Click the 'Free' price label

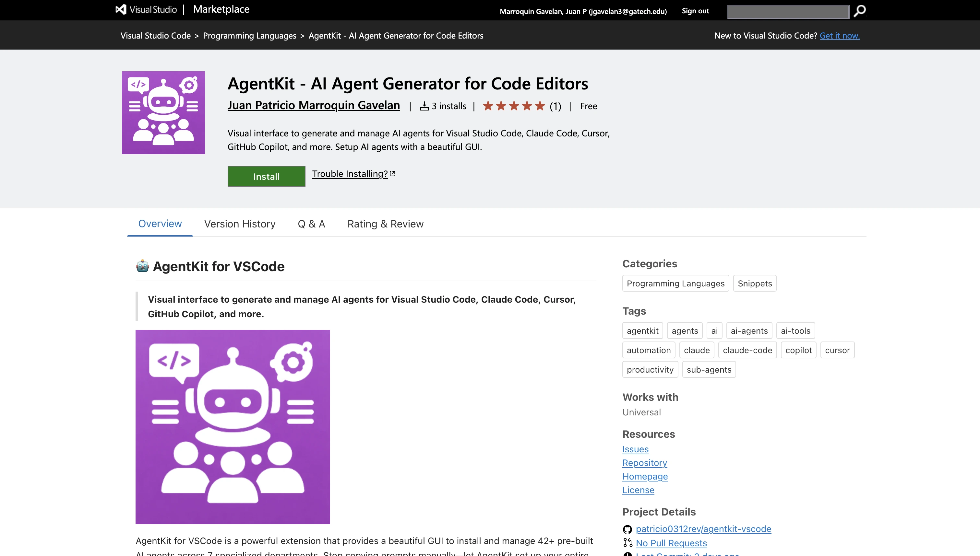point(588,106)
